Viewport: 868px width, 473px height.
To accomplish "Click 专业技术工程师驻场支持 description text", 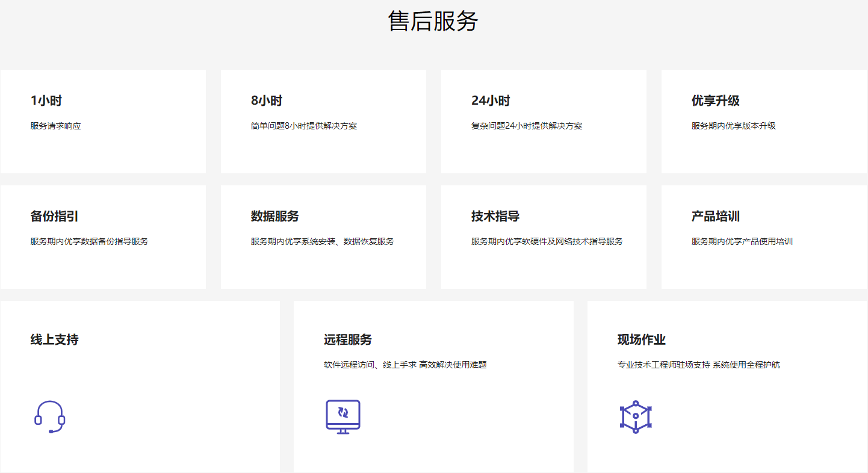I will pyautogui.click(x=698, y=365).
